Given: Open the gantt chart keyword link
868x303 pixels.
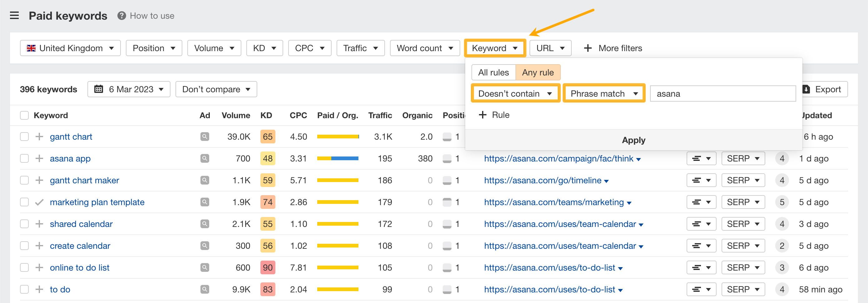Looking at the screenshot, I should coord(71,137).
